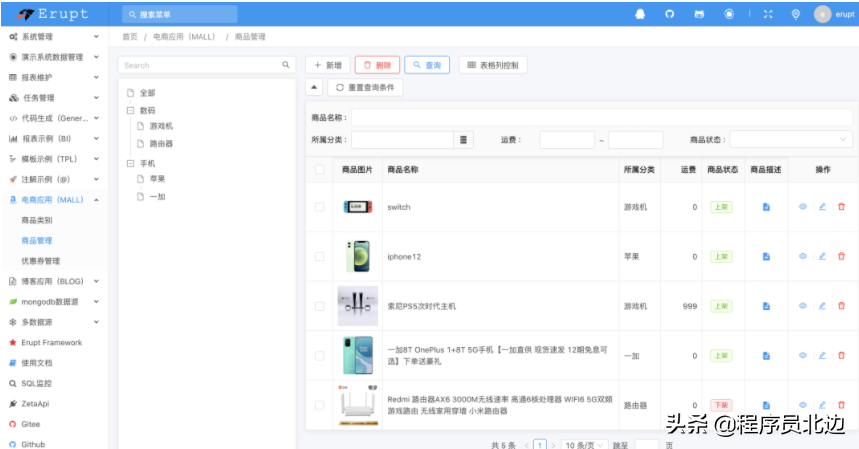Viewport: 859px width, 449px height.
Task: Edit the switch product row
Action: [822, 207]
